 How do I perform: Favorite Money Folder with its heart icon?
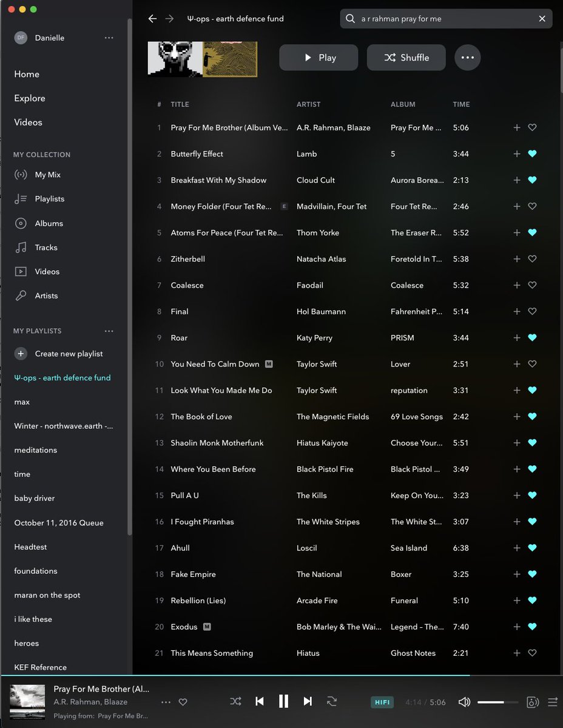(532, 206)
